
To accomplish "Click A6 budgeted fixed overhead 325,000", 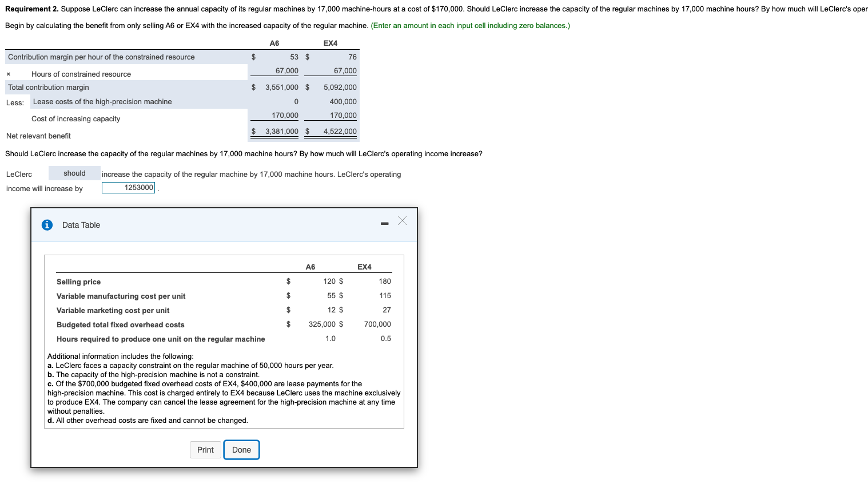I will (x=322, y=324).
